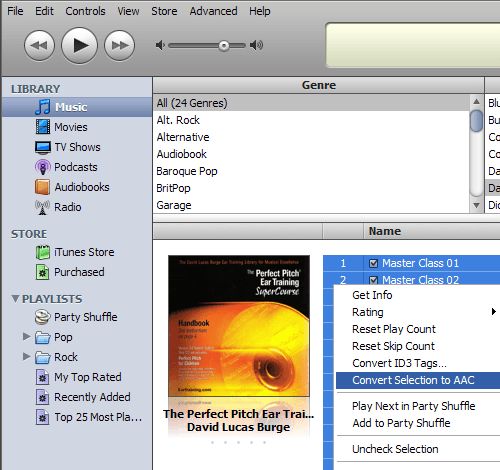This screenshot has height=470, width=500.
Task: Click the Play button
Action: (79, 45)
